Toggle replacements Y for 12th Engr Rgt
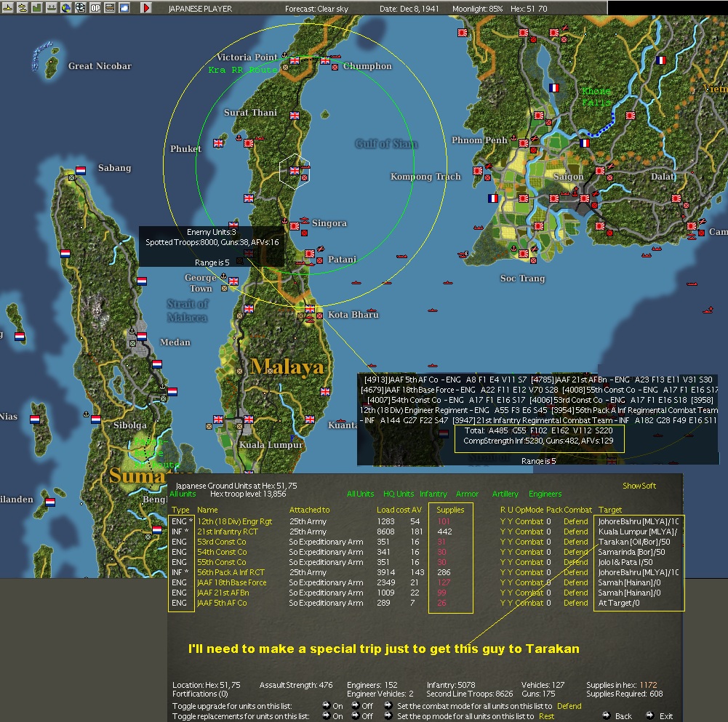The image size is (728, 722). [503, 521]
